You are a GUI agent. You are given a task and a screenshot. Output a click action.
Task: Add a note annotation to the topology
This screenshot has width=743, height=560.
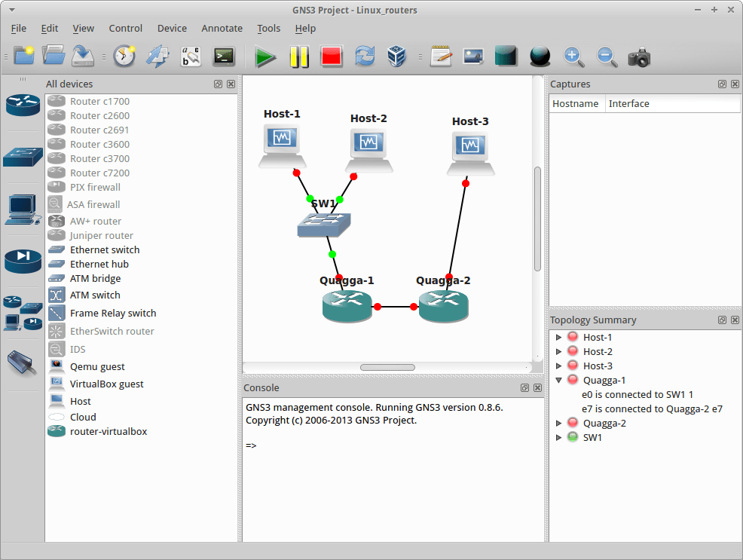[441, 56]
